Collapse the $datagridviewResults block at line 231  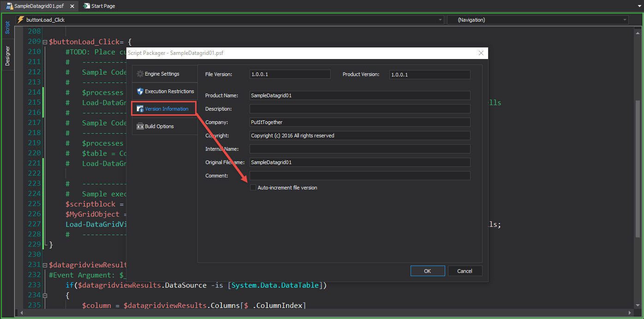coord(45,265)
